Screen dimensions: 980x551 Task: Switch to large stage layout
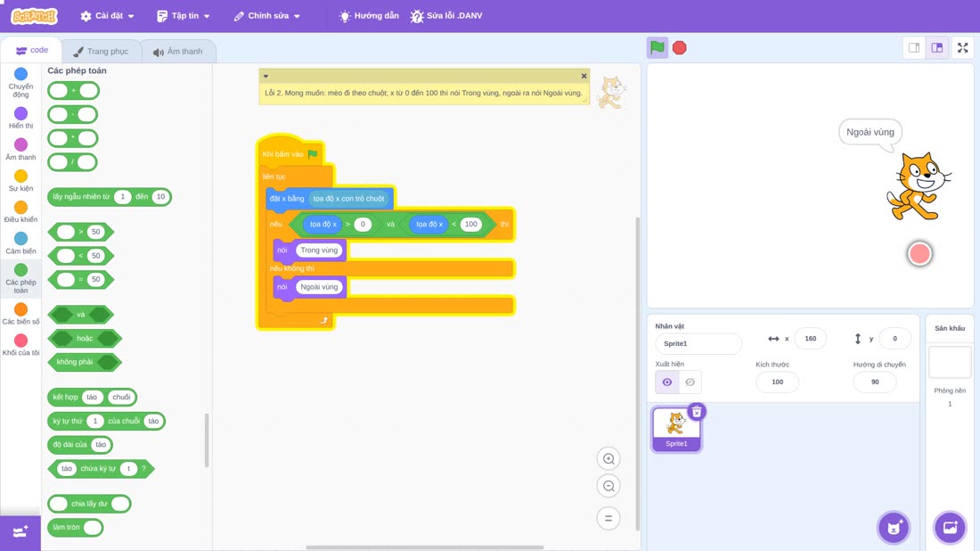[937, 47]
